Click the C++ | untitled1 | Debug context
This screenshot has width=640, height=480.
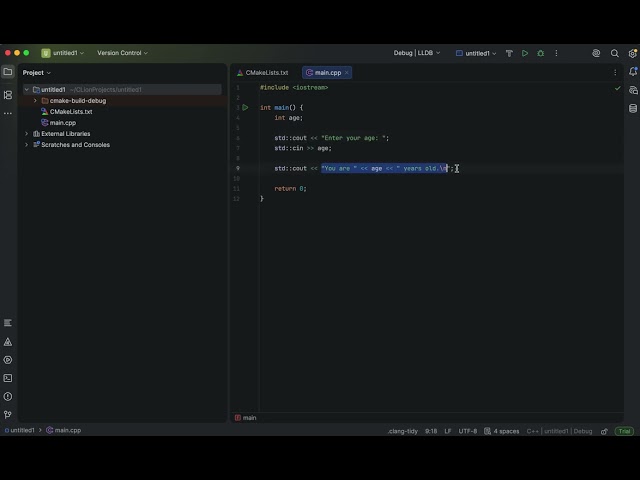[x=559, y=431]
